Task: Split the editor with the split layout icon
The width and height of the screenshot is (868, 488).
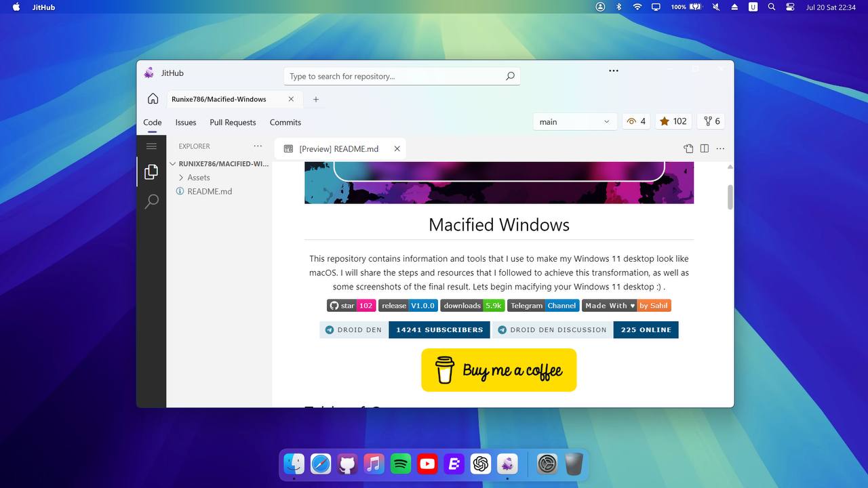Action: point(705,149)
